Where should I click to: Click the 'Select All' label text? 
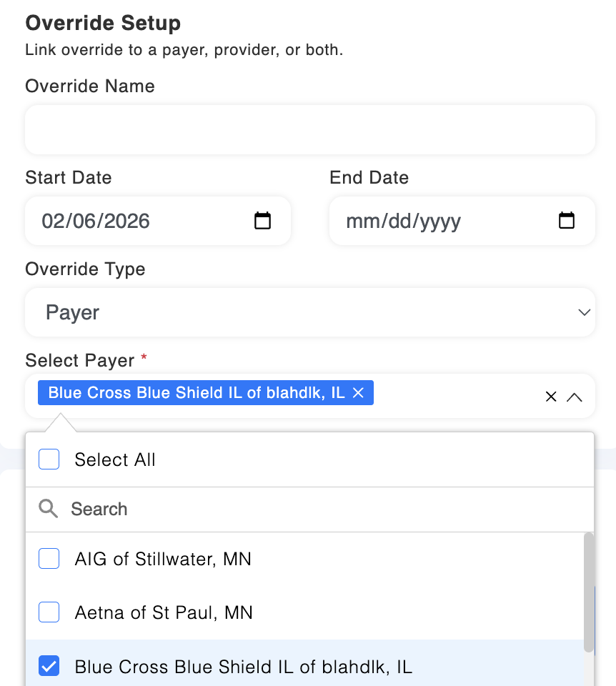tap(115, 459)
